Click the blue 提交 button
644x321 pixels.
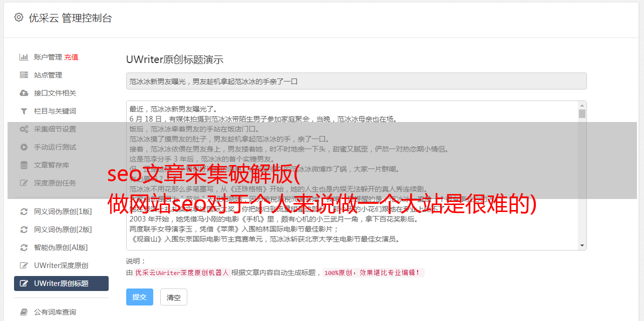[139, 297]
